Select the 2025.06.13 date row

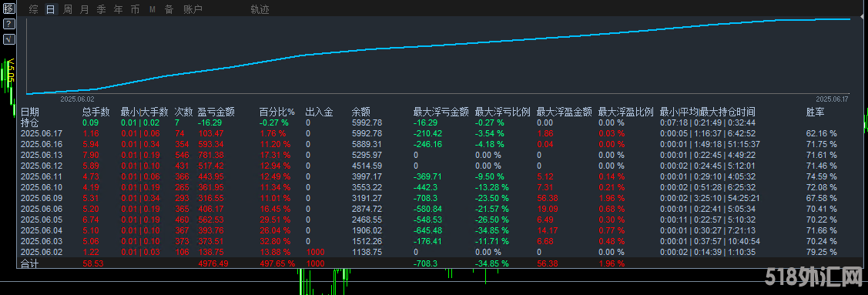coord(42,154)
